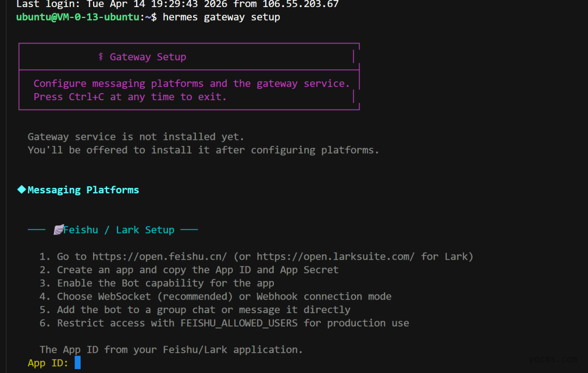
Task: Click the caduceus icon beside Gateway Setup
Action: click(101, 57)
